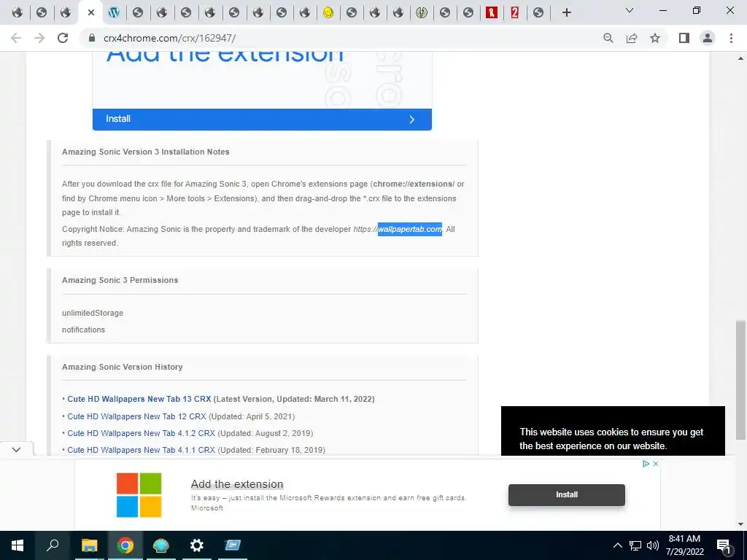Open the AdChoices triangle icon

(646, 464)
